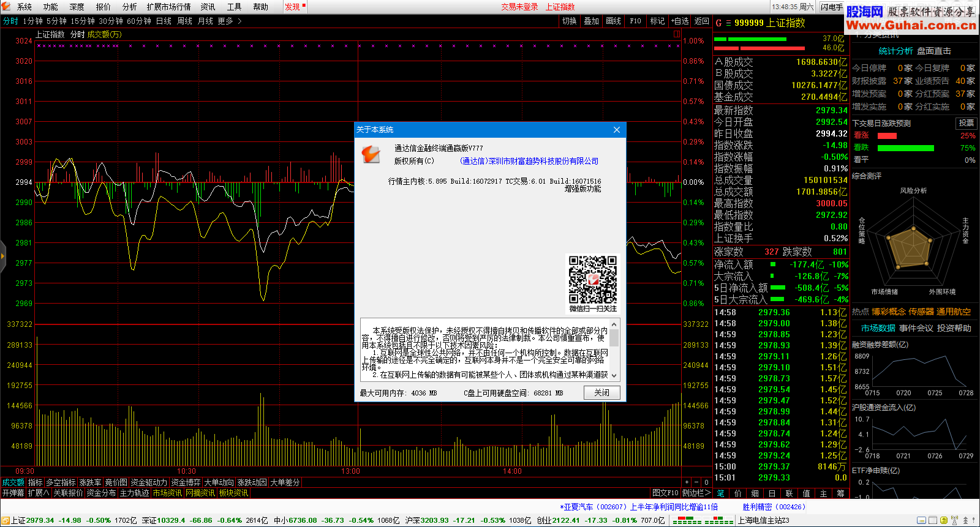Click the minus zoom-out chart button
Image resolution: width=980 pixels, height=527 pixels.
pos(696,482)
